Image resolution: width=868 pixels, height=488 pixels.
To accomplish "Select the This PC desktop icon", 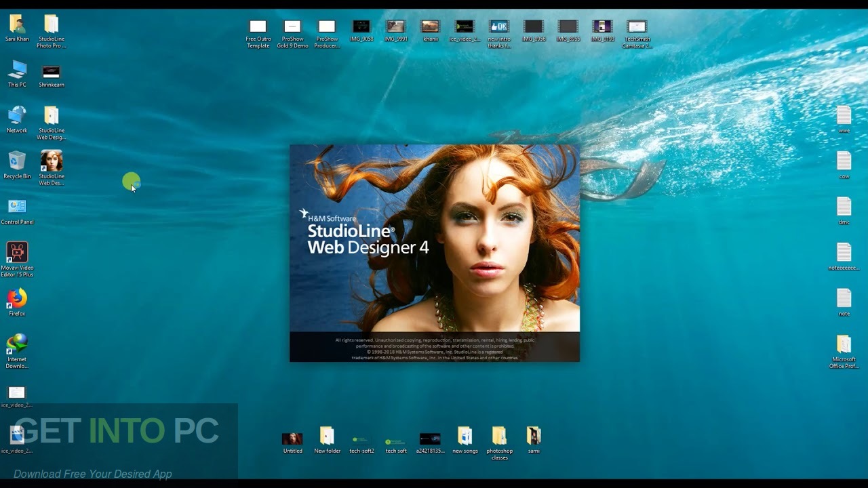I will 17,71.
